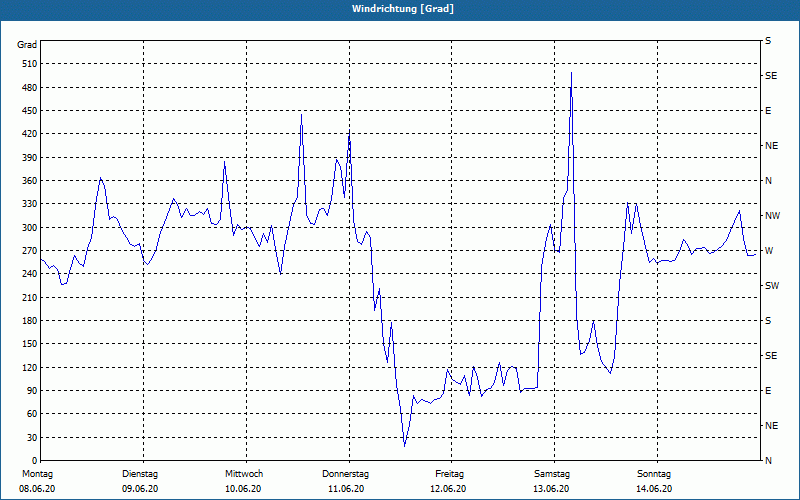Click the highest peak on Samstag

click(571, 73)
